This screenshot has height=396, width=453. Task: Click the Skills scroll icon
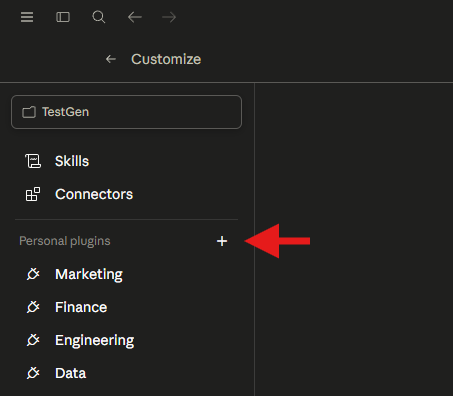pos(33,161)
